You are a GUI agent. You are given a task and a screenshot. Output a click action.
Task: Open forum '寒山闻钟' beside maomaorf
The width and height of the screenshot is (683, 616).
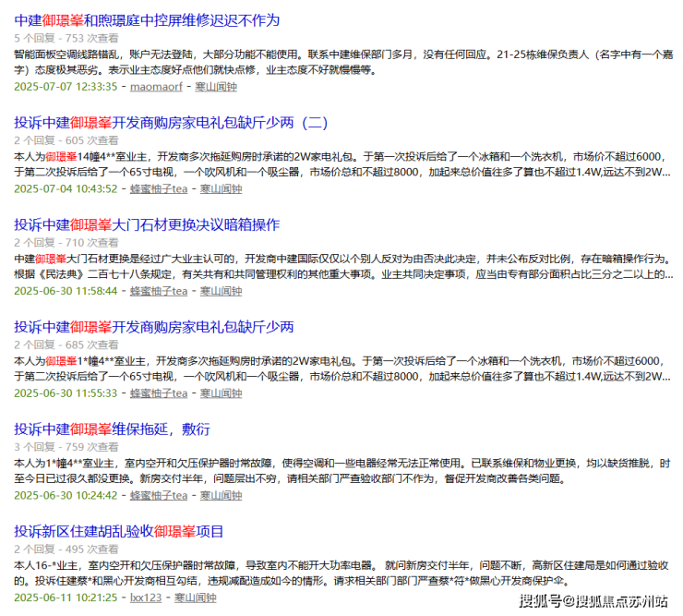click(x=216, y=87)
